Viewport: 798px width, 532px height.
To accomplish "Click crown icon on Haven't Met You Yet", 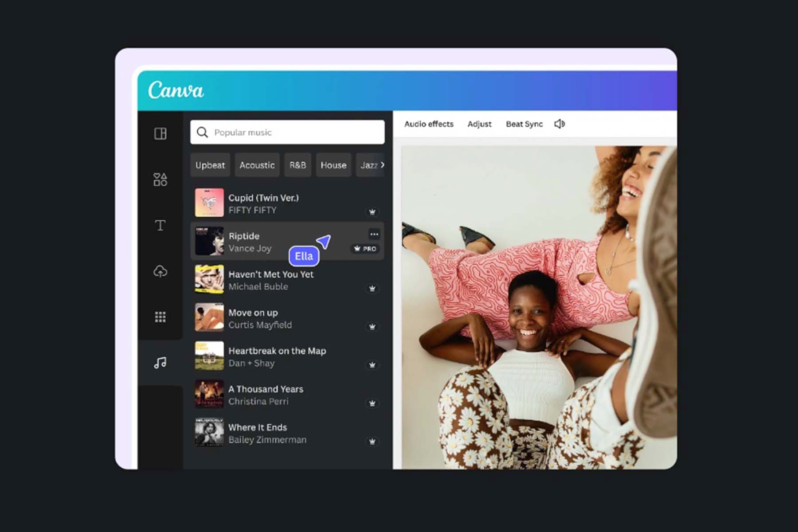I will pos(372,289).
